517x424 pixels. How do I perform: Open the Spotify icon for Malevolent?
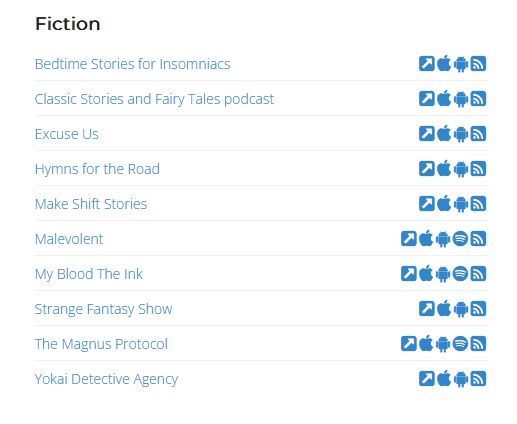pyautogui.click(x=461, y=239)
